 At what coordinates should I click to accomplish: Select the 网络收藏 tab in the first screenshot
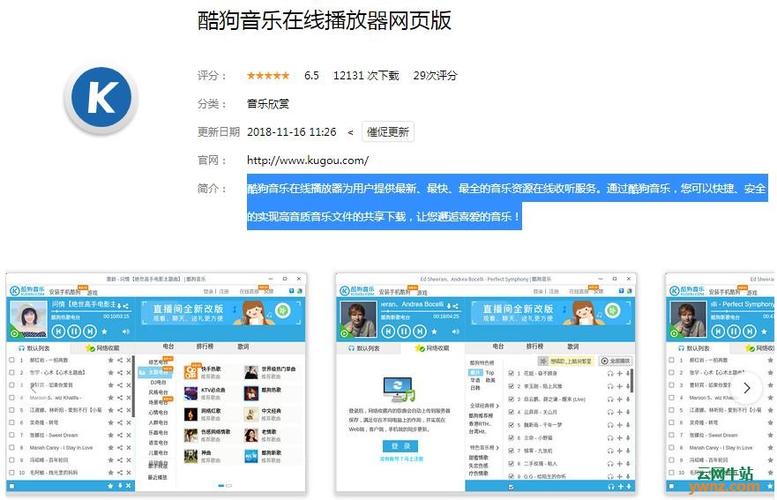tap(102, 348)
